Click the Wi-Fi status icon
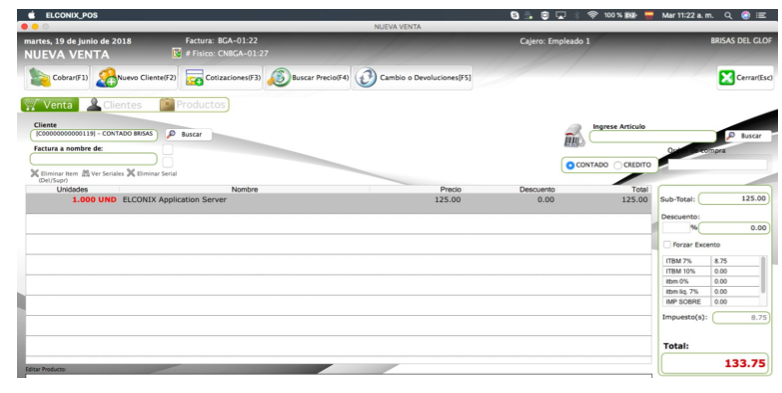Screen dimensions: 782x393 592,15
